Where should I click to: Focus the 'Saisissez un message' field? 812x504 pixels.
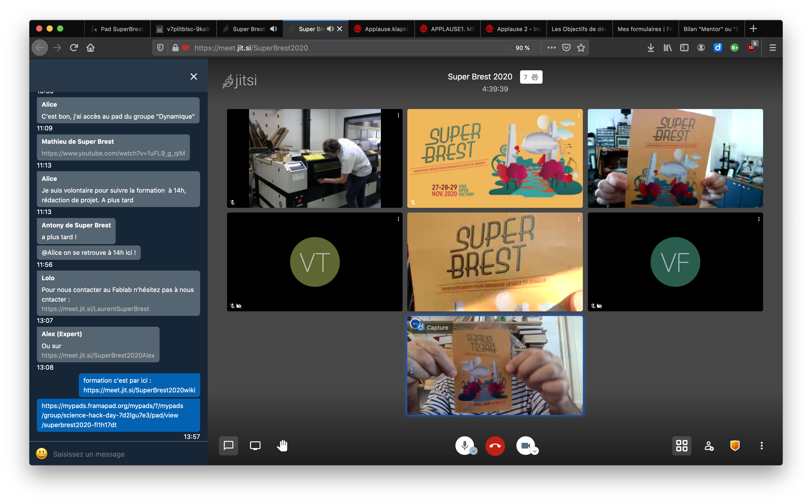click(126, 454)
